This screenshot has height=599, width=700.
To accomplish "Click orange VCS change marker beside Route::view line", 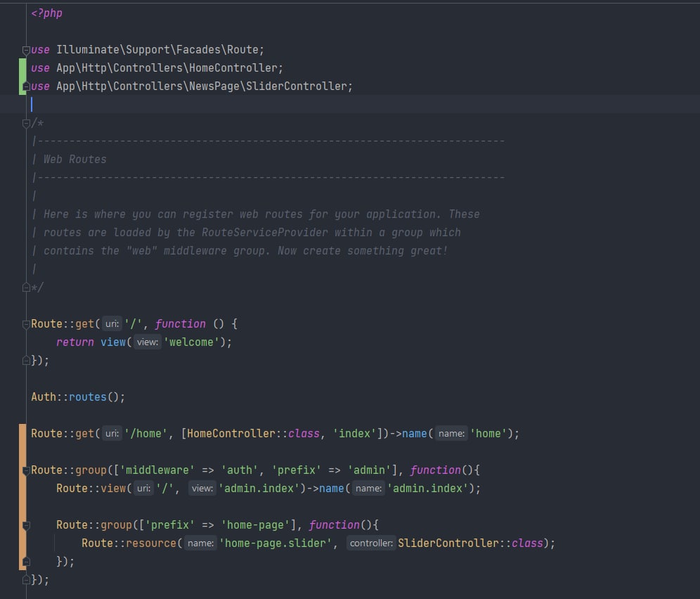I will coord(23,489).
